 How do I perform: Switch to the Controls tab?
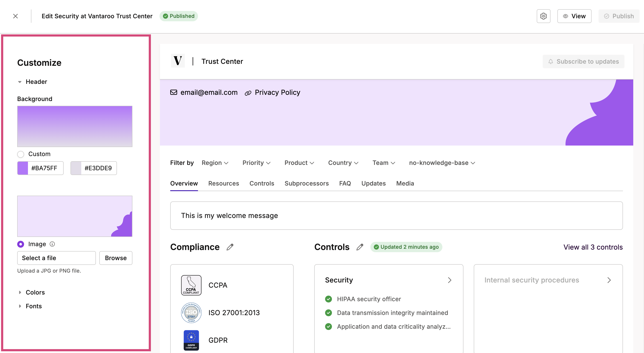point(262,183)
